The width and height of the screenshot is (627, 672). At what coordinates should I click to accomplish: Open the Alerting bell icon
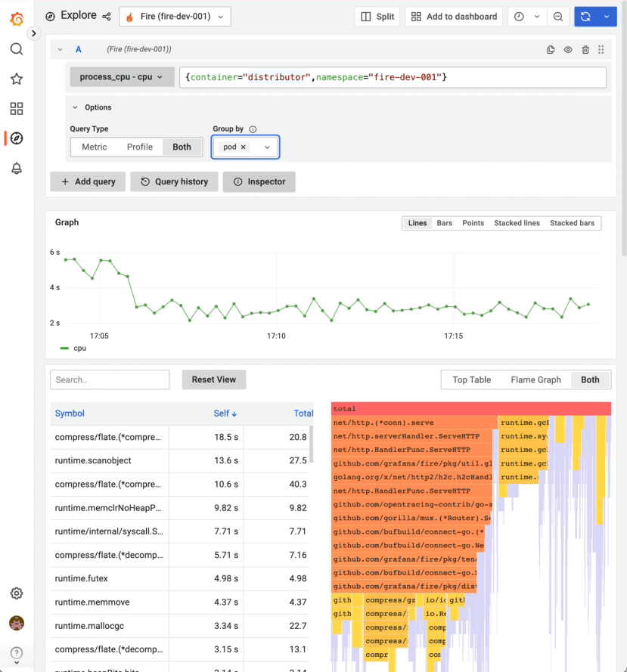tap(17, 169)
